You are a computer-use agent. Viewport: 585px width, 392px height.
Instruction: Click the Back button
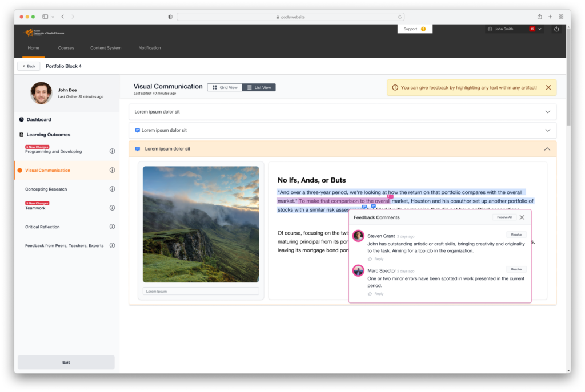click(x=29, y=66)
